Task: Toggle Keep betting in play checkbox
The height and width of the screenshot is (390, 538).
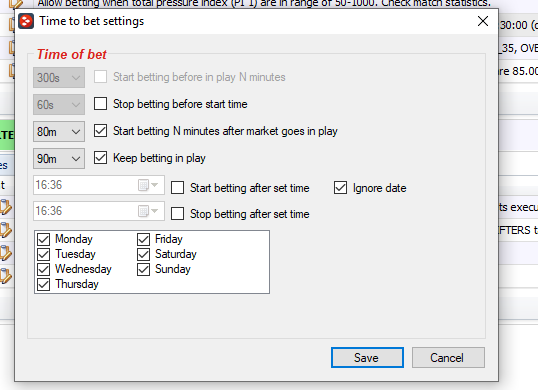Action: pyautogui.click(x=101, y=158)
